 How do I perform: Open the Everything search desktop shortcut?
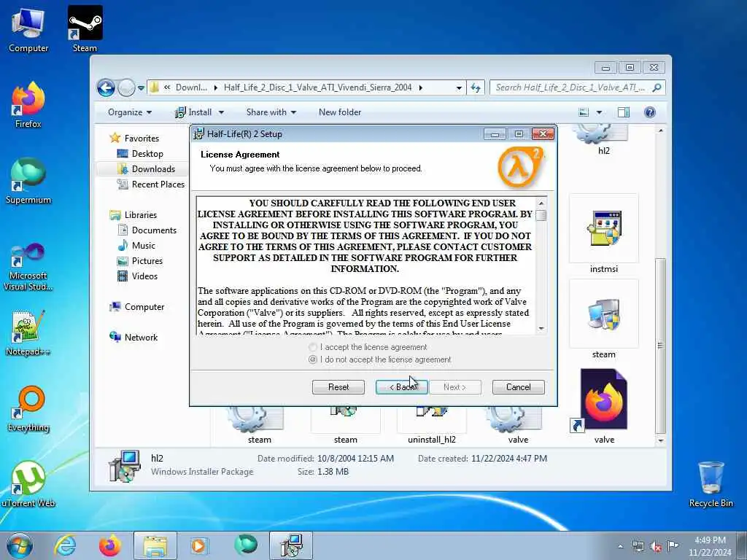(28, 408)
